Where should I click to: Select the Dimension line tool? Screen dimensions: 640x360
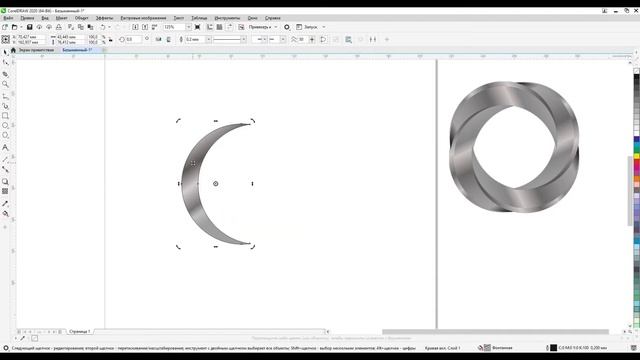[x=5, y=159]
